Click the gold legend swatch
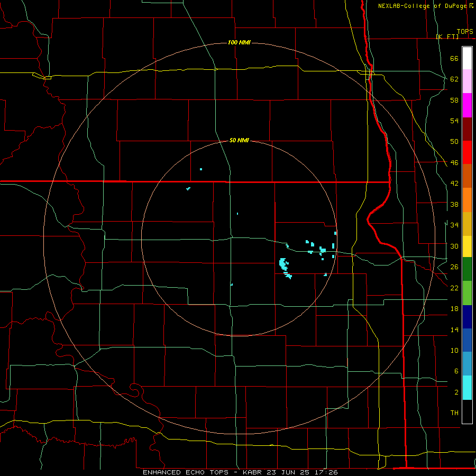The width and height of the screenshot is (476, 476). point(467,224)
